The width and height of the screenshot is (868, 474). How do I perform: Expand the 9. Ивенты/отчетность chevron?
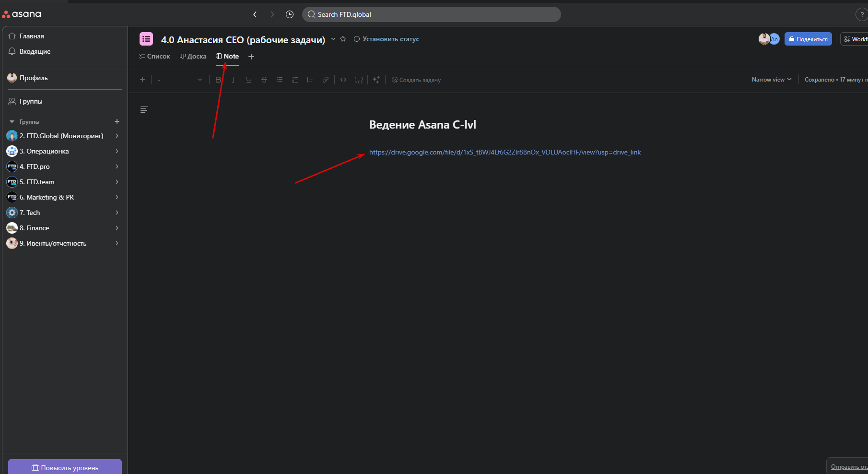[x=117, y=243]
